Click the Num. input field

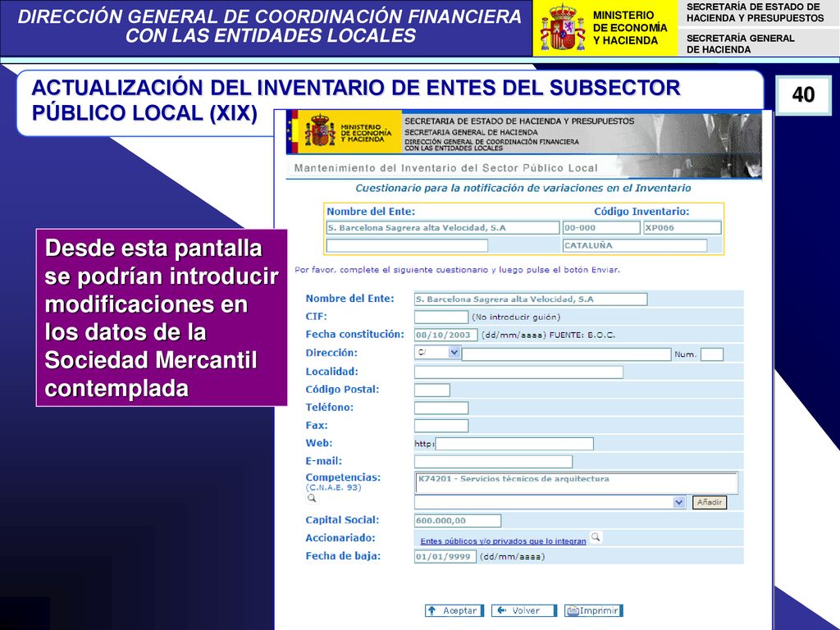(x=712, y=354)
